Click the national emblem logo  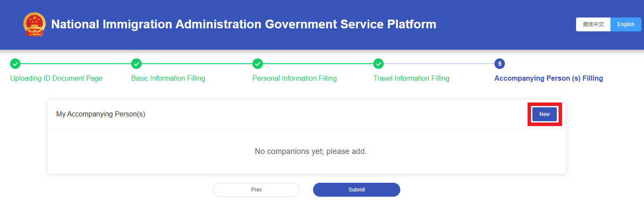(x=34, y=24)
